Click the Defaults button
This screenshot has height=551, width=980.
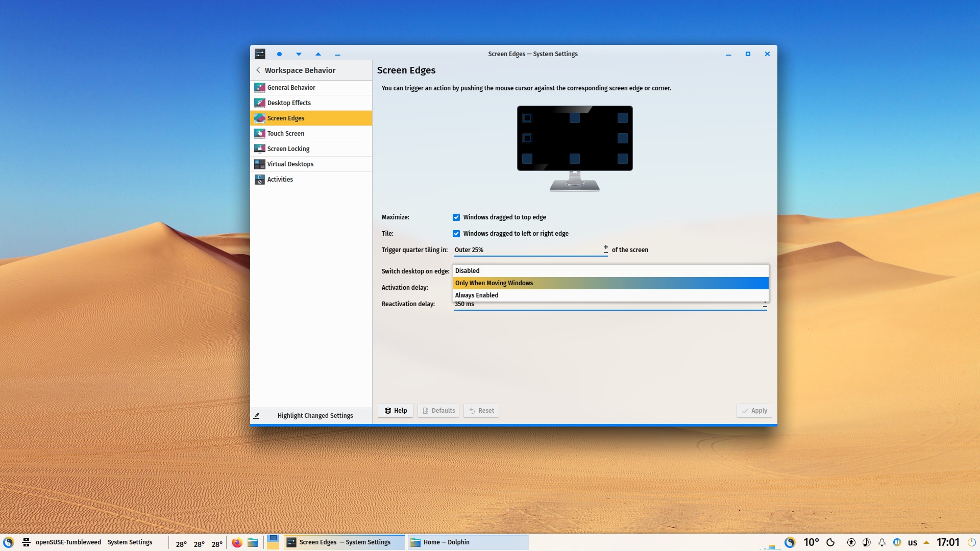click(x=438, y=411)
